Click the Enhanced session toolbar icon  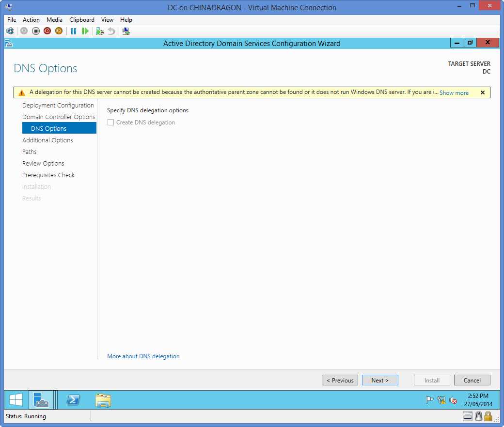[126, 31]
